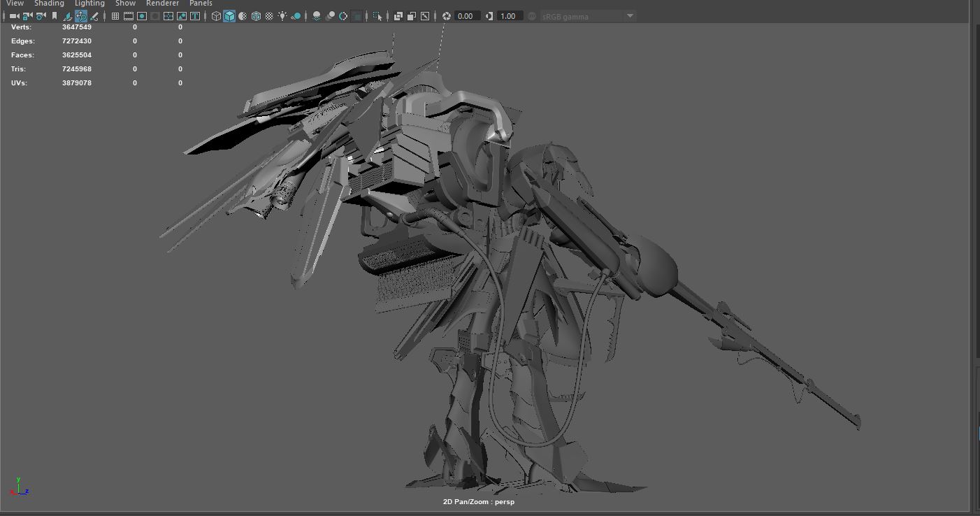The height and width of the screenshot is (516, 980).
Task: Click the Select Camera icon
Action: click(14, 16)
